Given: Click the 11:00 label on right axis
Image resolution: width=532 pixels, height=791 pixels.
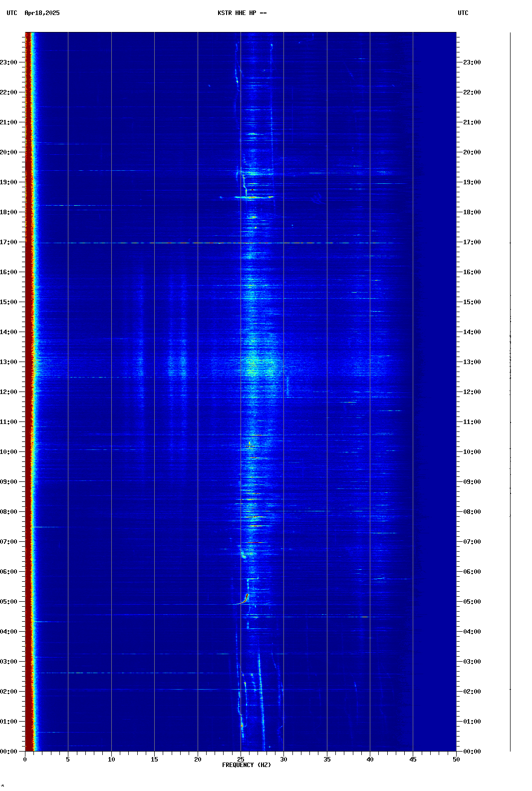Looking at the screenshot, I should pos(472,422).
